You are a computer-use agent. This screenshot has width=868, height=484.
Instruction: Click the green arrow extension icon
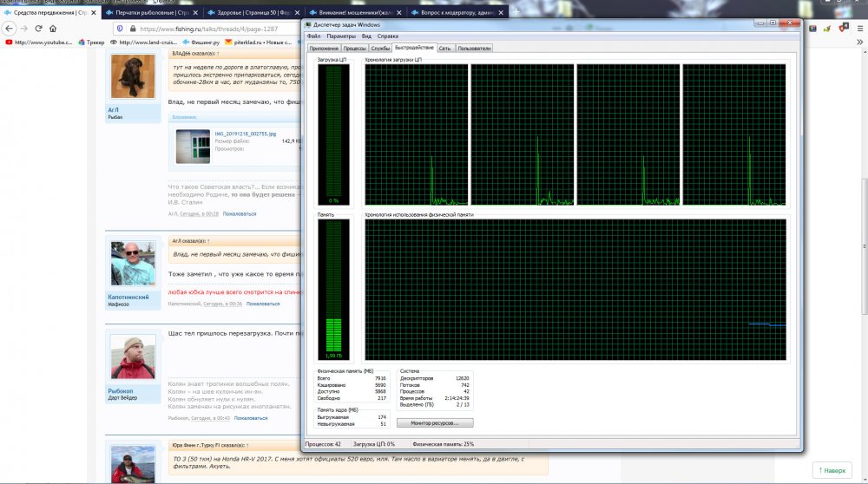click(827, 29)
